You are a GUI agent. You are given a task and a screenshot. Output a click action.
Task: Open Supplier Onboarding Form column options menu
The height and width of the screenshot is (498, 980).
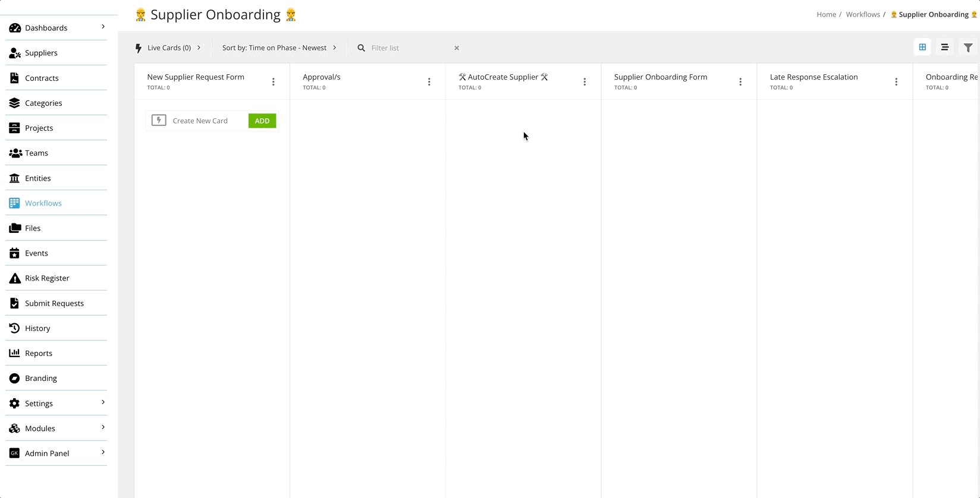[x=740, y=82]
